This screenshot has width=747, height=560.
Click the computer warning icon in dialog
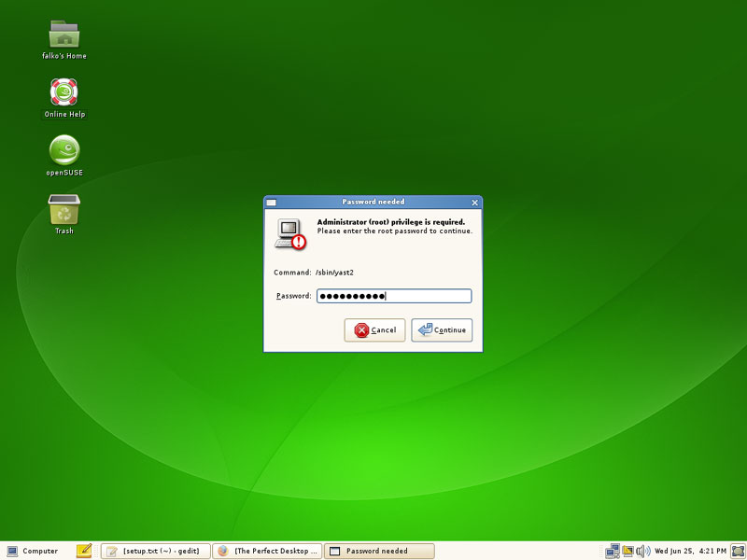tap(290, 234)
